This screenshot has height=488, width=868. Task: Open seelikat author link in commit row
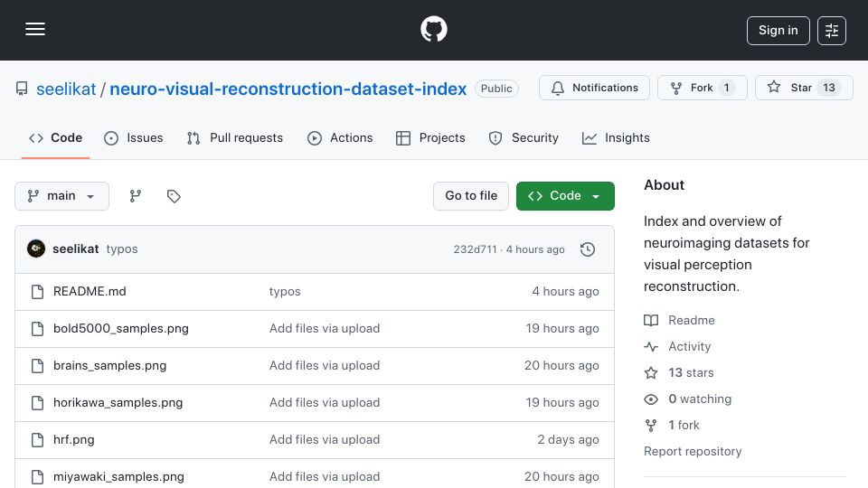click(x=75, y=249)
